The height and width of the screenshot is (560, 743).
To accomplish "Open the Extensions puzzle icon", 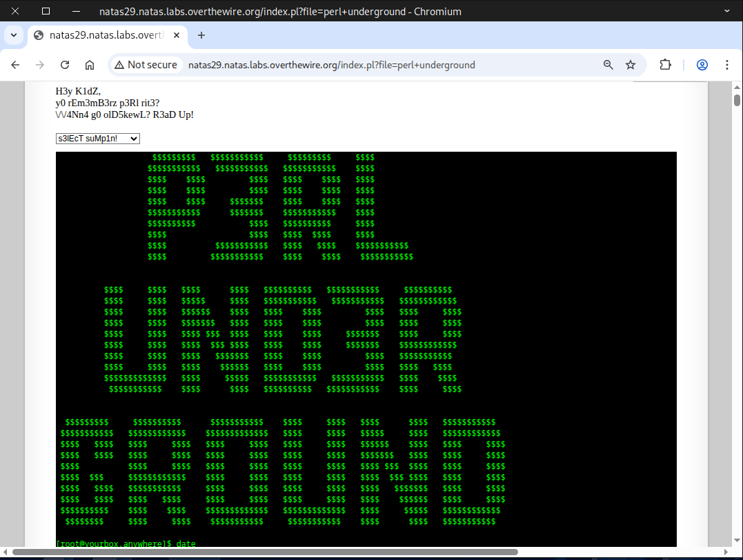I will pyautogui.click(x=665, y=65).
